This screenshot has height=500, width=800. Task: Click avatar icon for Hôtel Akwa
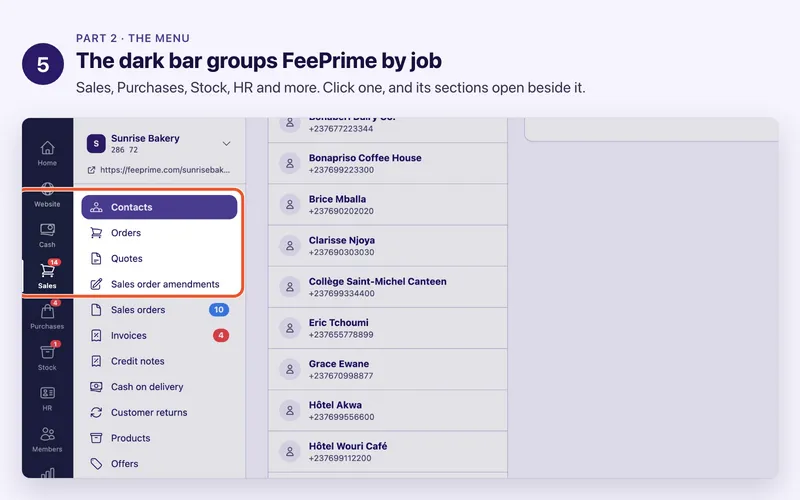[290, 410]
